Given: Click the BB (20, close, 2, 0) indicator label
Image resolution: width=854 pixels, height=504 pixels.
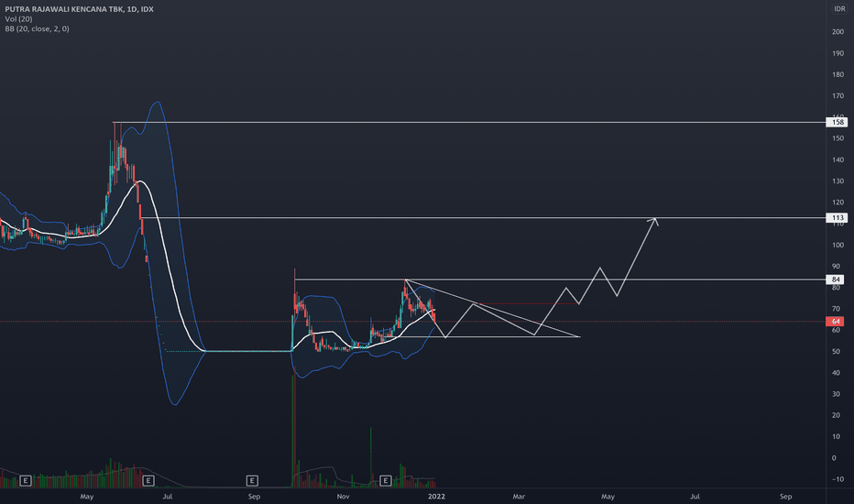Looking at the screenshot, I should click(37, 29).
